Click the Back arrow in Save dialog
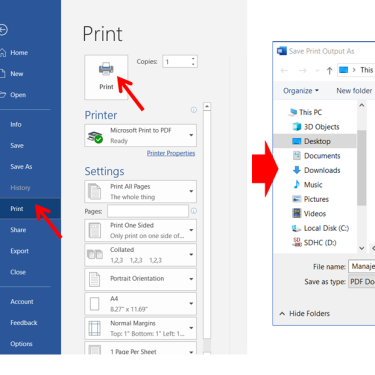This screenshot has width=375, height=375. (284, 70)
